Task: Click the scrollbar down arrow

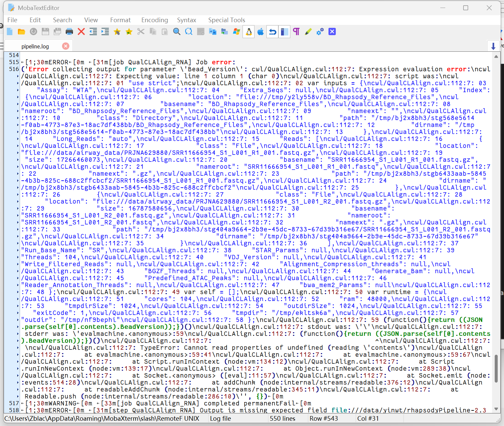Action: 496,409
